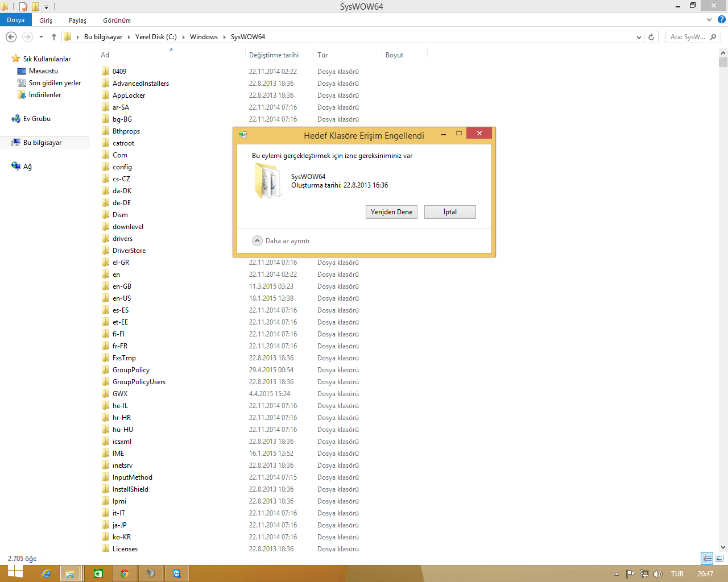Click Yeniden Dene in the dialog
This screenshot has width=728, height=582.
point(391,212)
